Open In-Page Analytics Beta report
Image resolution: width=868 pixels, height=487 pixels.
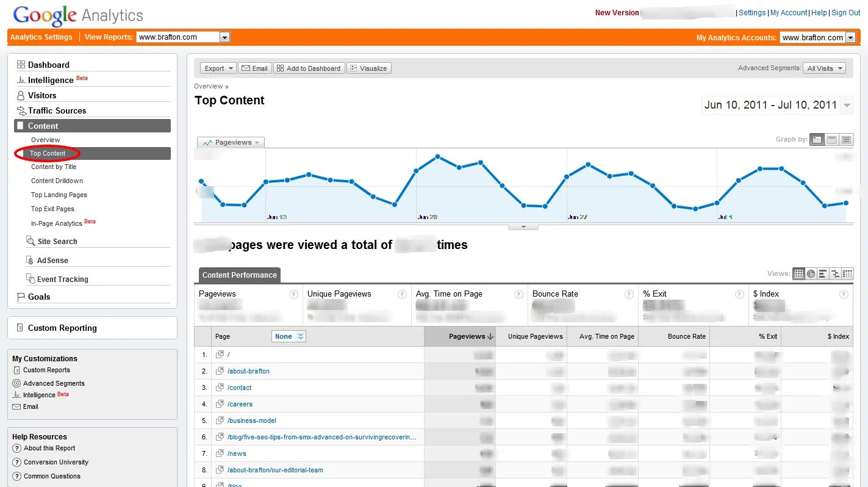[63, 223]
